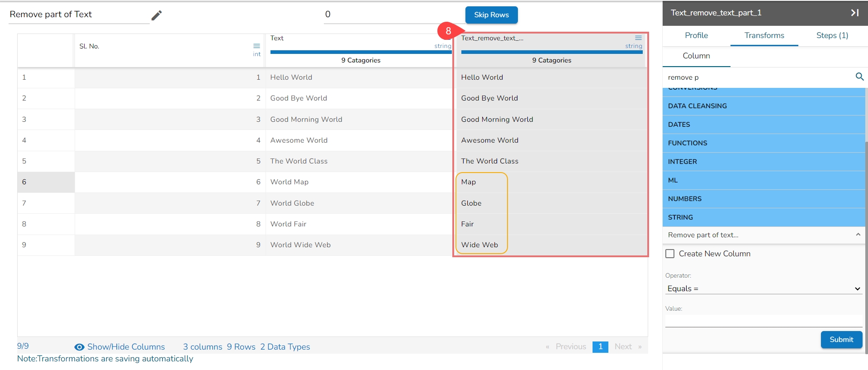
Task: Switch to the Profile tab
Action: click(x=696, y=35)
